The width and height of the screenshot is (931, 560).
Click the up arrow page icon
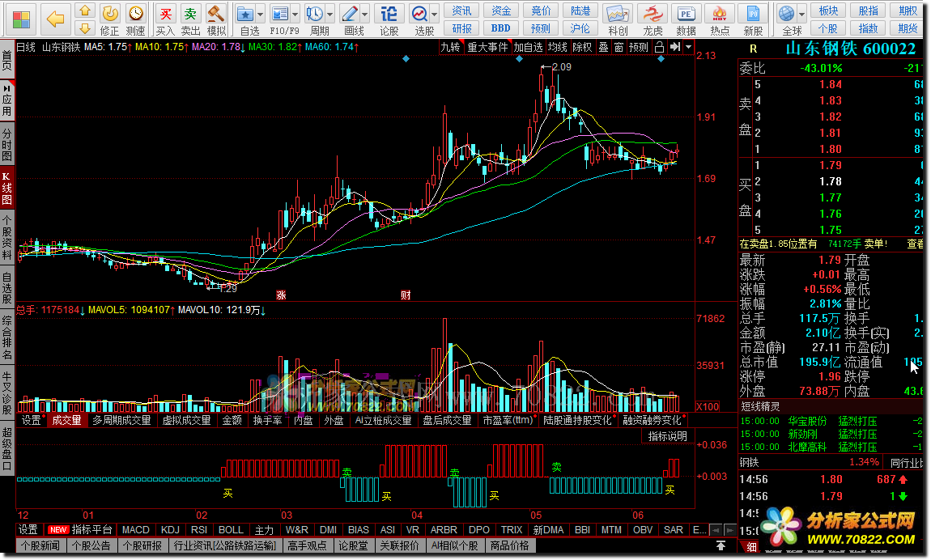point(85,11)
